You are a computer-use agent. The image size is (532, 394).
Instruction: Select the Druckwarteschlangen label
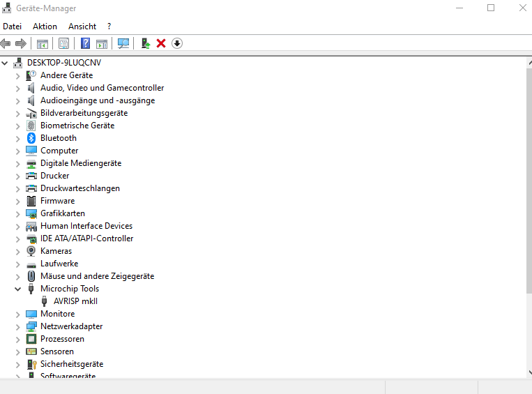pyautogui.click(x=80, y=188)
